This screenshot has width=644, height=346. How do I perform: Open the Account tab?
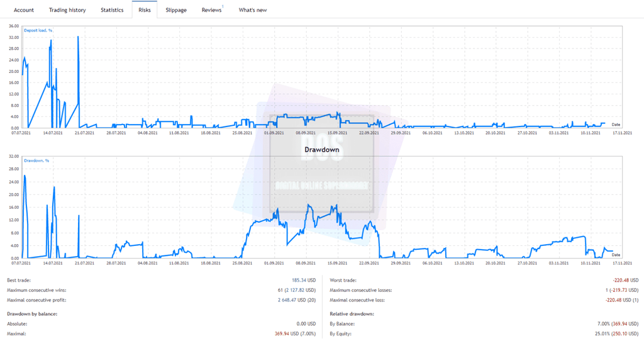(x=24, y=10)
